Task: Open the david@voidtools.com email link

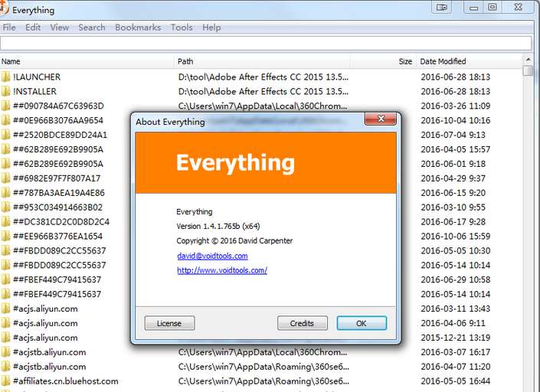Action: 212,256
